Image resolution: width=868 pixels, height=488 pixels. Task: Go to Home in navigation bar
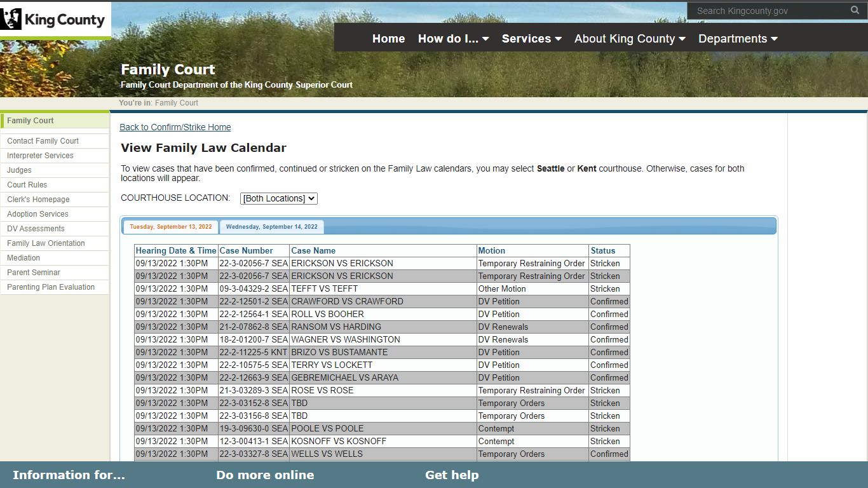pyautogui.click(x=388, y=39)
